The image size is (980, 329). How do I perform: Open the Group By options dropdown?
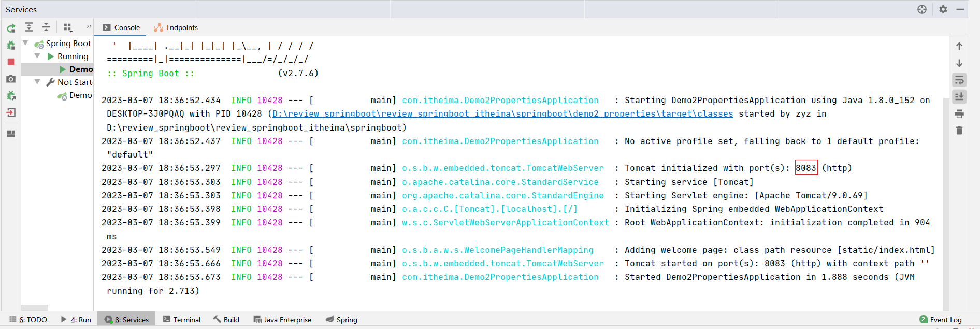coord(68,27)
